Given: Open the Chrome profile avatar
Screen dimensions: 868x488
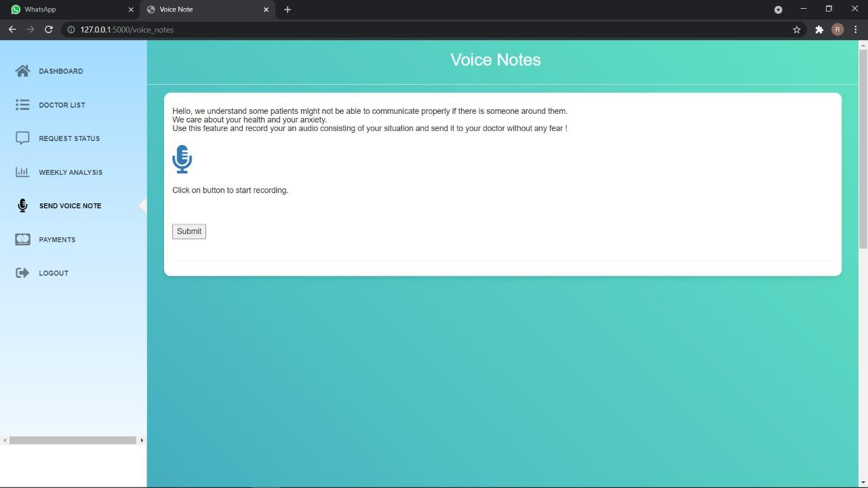Looking at the screenshot, I should coord(837,30).
